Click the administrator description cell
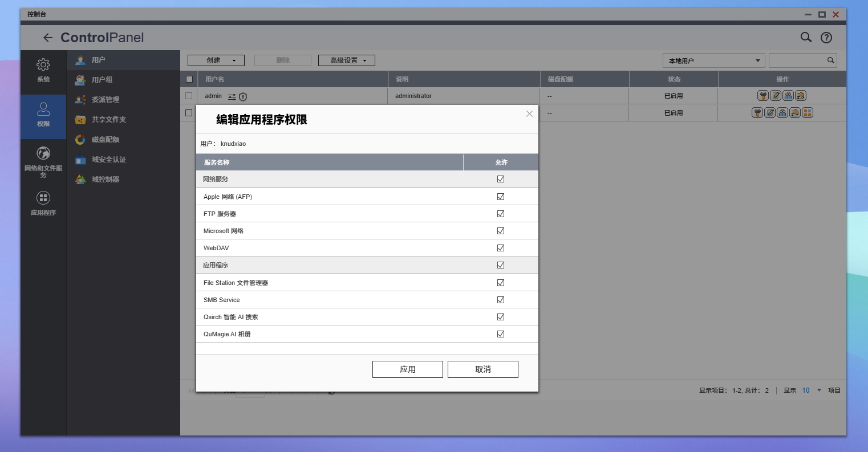868x452 pixels. coord(413,96)
